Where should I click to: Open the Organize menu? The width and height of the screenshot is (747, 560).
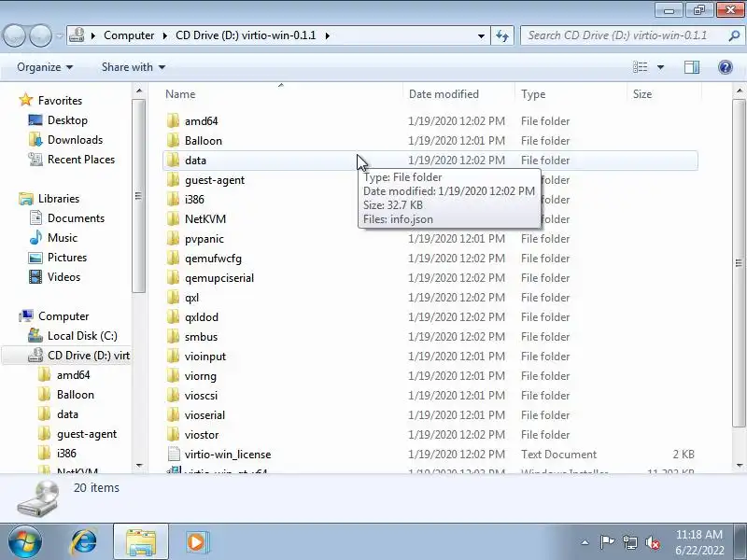[x=45, y=67]
